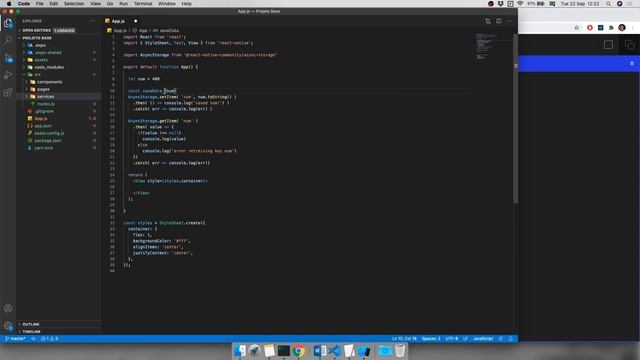Expand the pages folder
The image size is (640, 360).
(43, 89)
